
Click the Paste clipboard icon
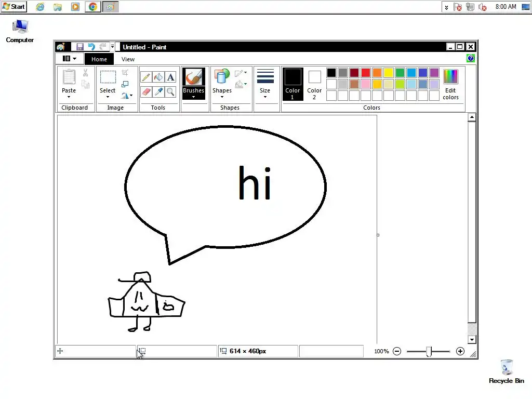point(69,77)
